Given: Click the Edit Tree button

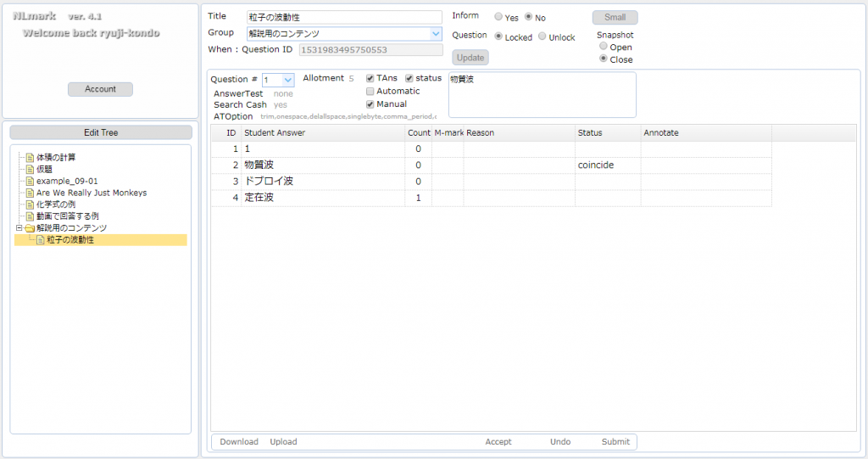Looking at the screenshot, I should pos(101,133).
